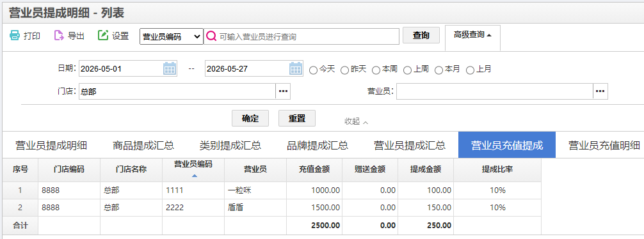Select the 营业员充值提成 tab
This screenshot has width=644, height=239.
click(507, 145)
